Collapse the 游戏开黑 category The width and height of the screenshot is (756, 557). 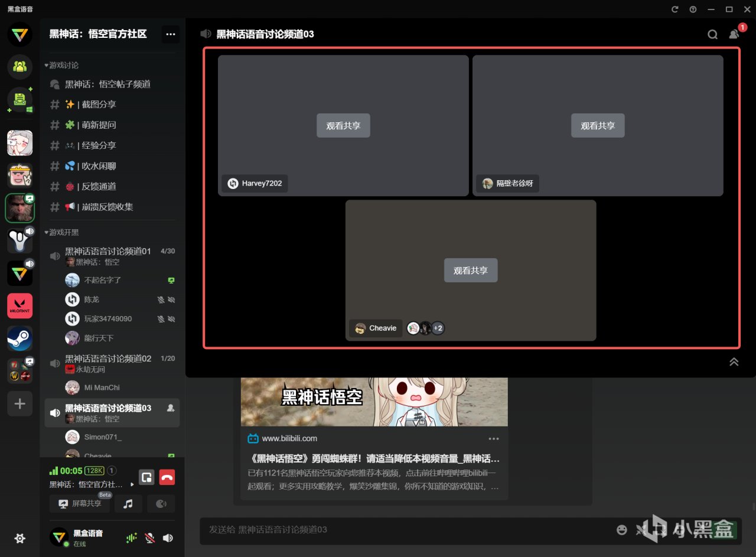coord(61,233)
